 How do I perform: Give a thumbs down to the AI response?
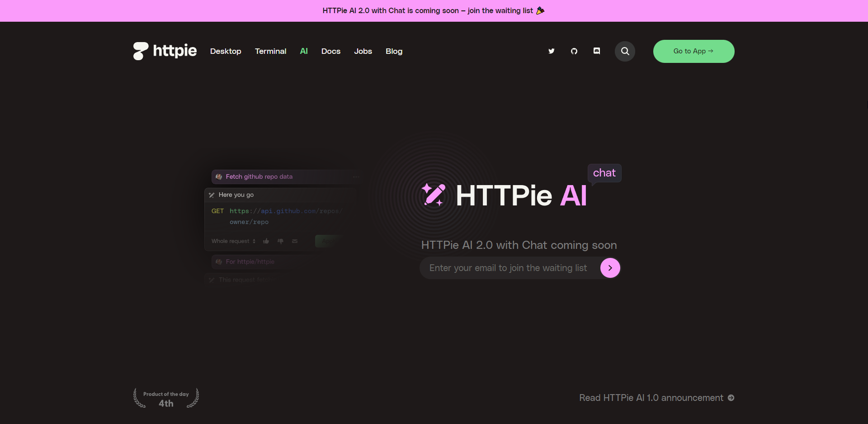(x=280, y=241)
